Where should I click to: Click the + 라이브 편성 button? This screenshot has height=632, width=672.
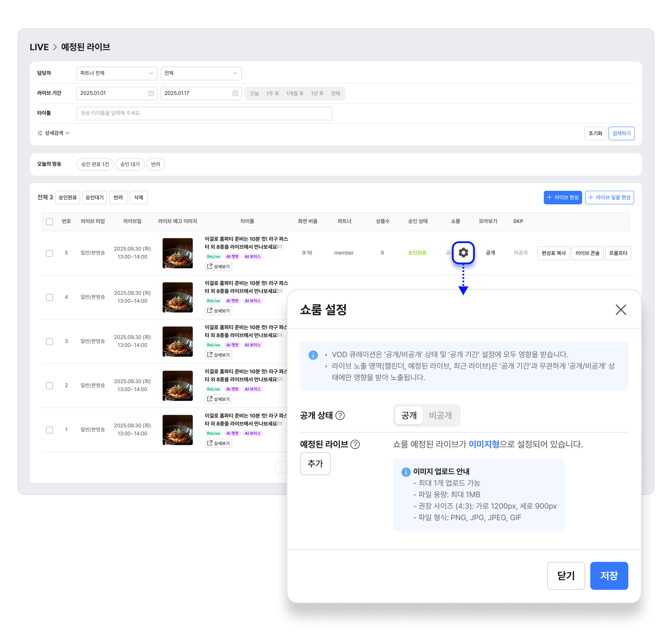(563, 197)
